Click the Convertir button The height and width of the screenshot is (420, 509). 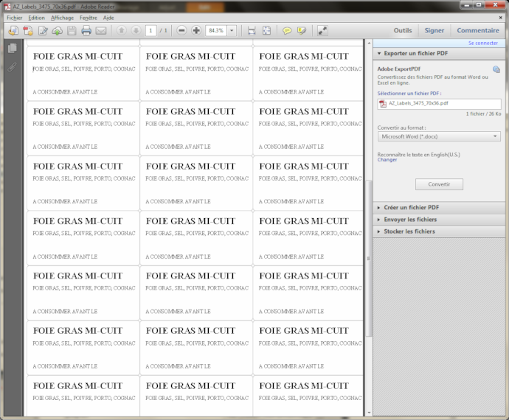439,184
